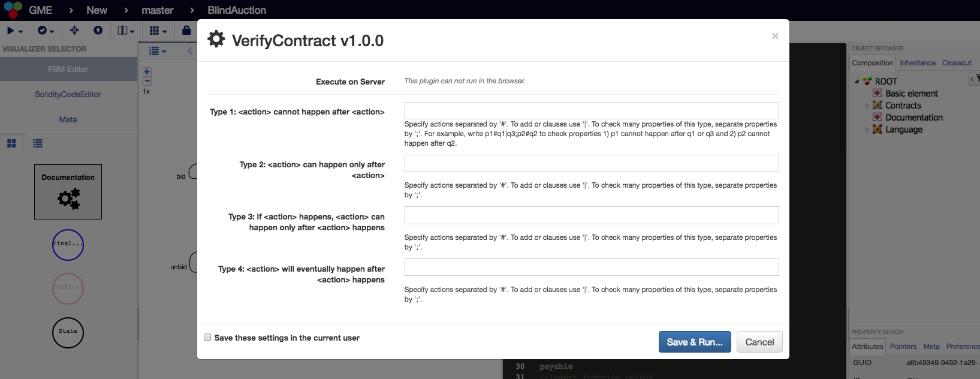Select grid view icon in part browser
The width and height of the screenshot is (980, 379).
click(x=11, y=143)
